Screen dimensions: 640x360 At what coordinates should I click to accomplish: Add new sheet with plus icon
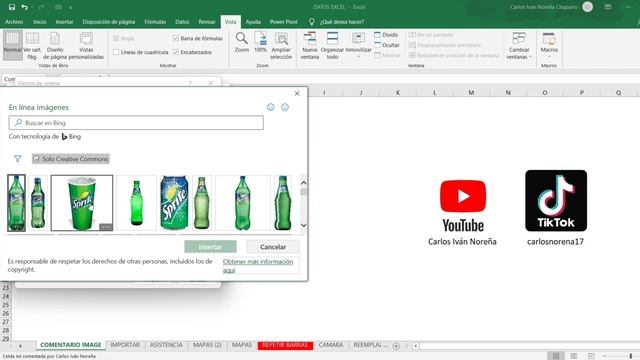[x=396, y=346]
